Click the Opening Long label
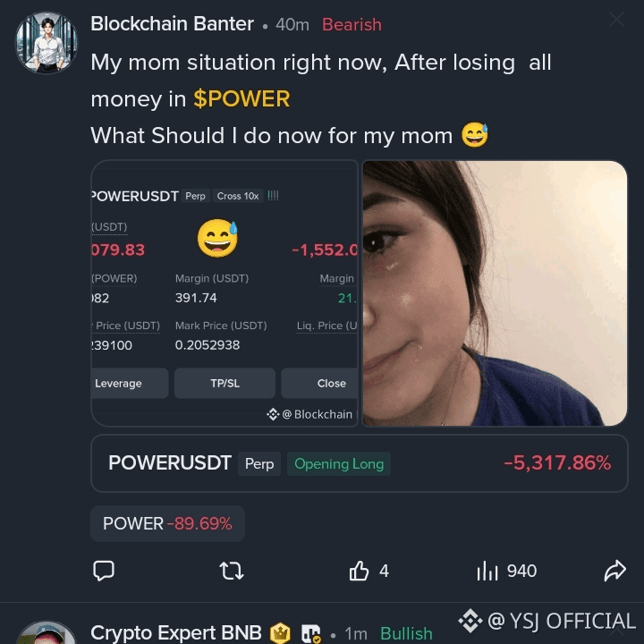This screenshot has height=644, width=644. (x=339, y=463)
